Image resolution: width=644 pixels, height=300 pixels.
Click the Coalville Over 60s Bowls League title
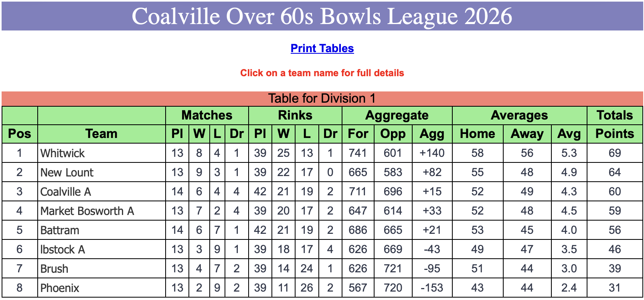[322, 16]
